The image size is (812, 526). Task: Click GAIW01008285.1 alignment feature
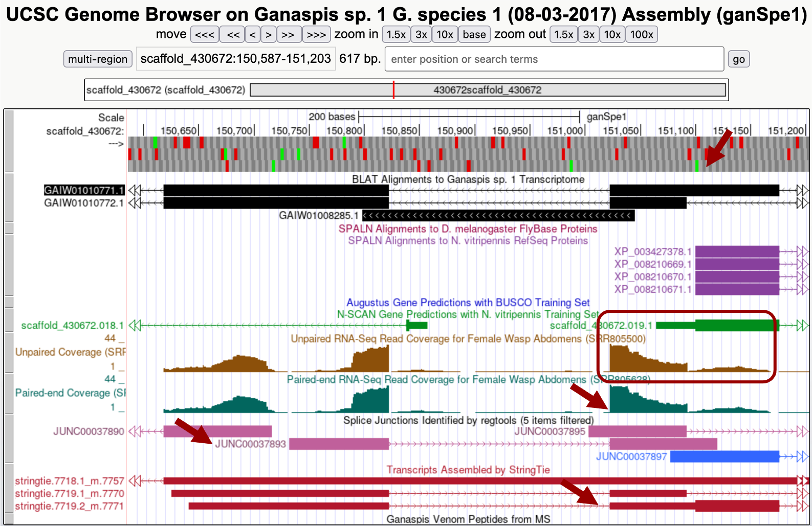click(498, 216)
